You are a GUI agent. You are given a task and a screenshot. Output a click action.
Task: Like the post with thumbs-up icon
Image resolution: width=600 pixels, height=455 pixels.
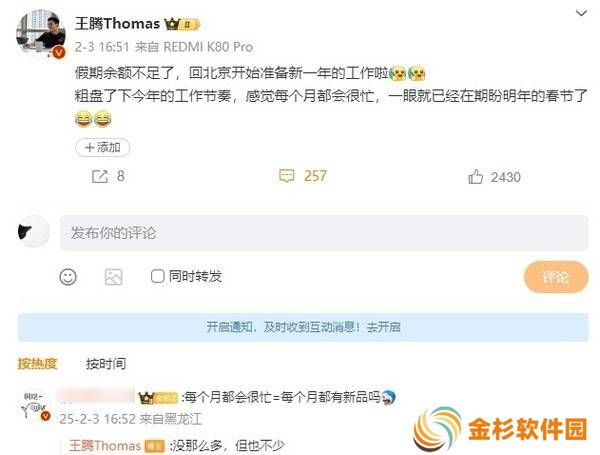coord(475,177)
